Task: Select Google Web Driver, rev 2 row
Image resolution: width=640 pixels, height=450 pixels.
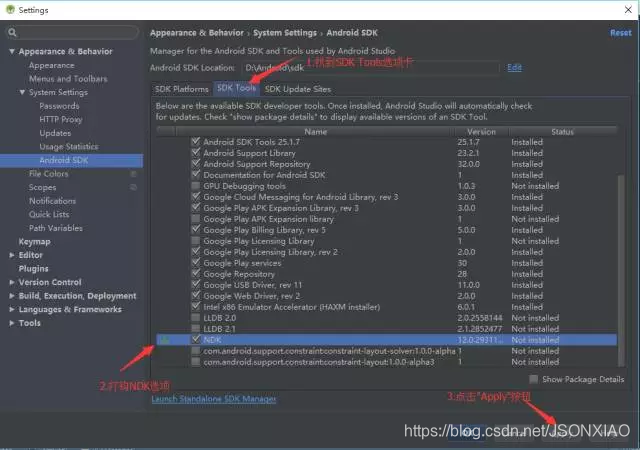Action: [x=386, y=296]
